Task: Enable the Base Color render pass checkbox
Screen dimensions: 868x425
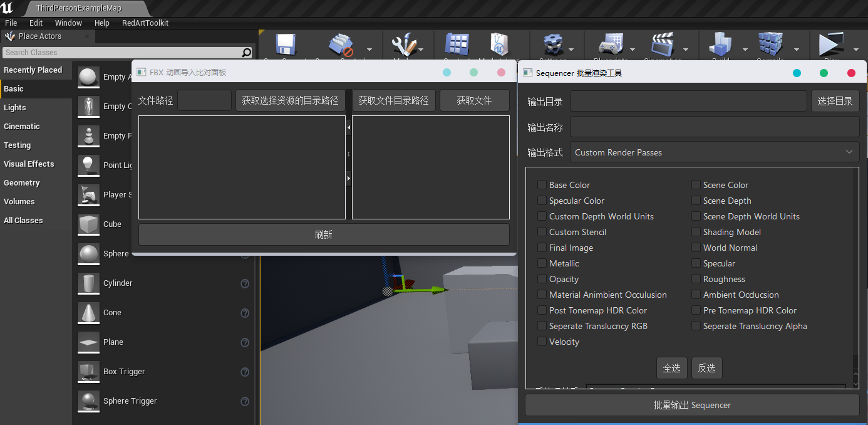Action: coord(542,185)
